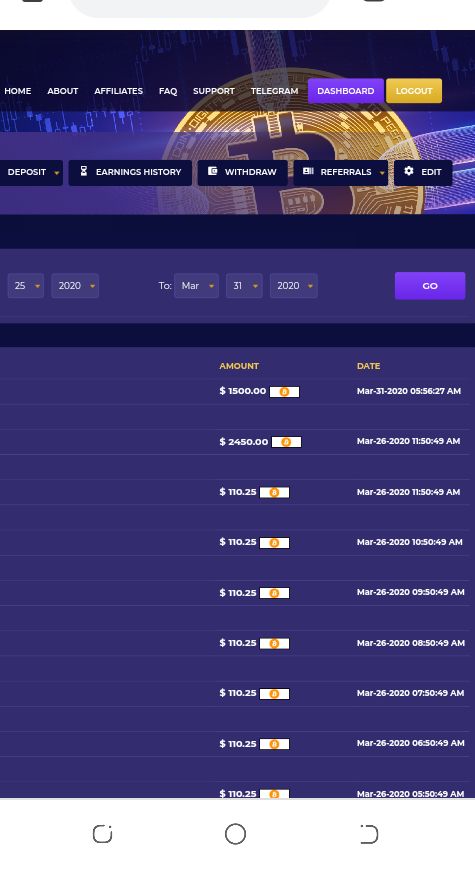Select the $ 1500.00 amount

pyautogui.click(x=243, y=391)
